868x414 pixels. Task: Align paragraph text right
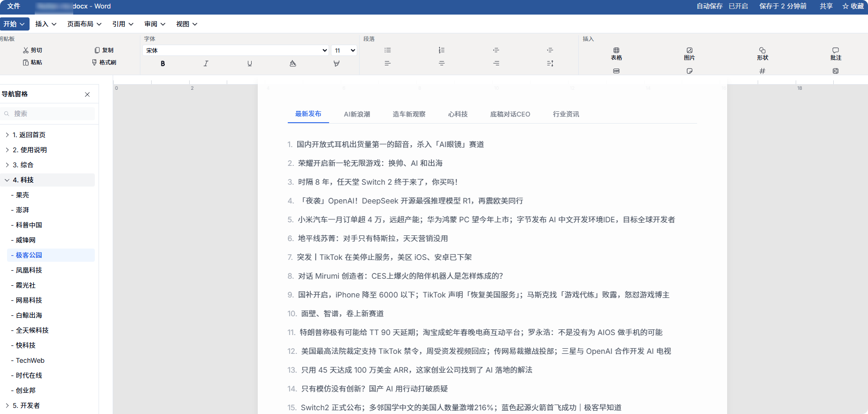click(496, 63)
